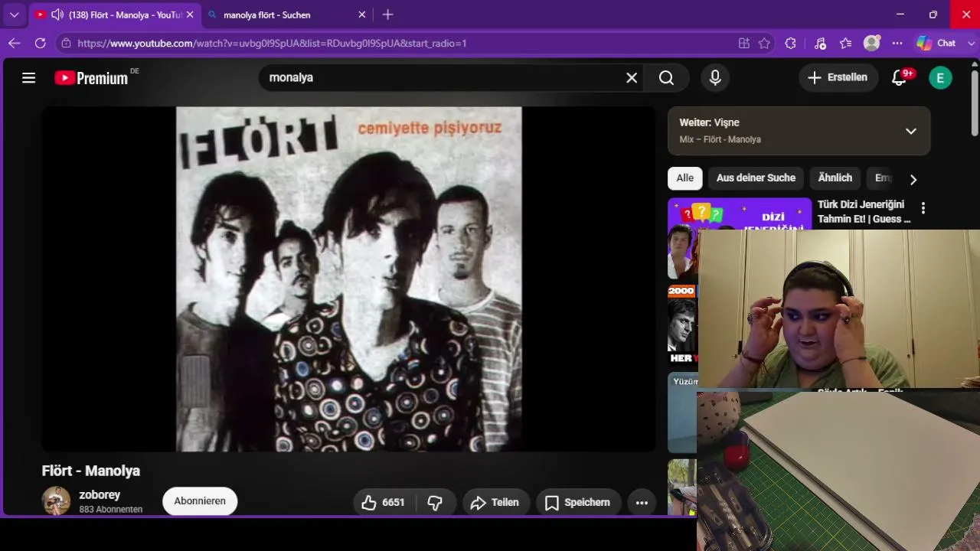This screenshot has width=980, height=551.
Task: Start voice search with the microphone
Action: 715,77
